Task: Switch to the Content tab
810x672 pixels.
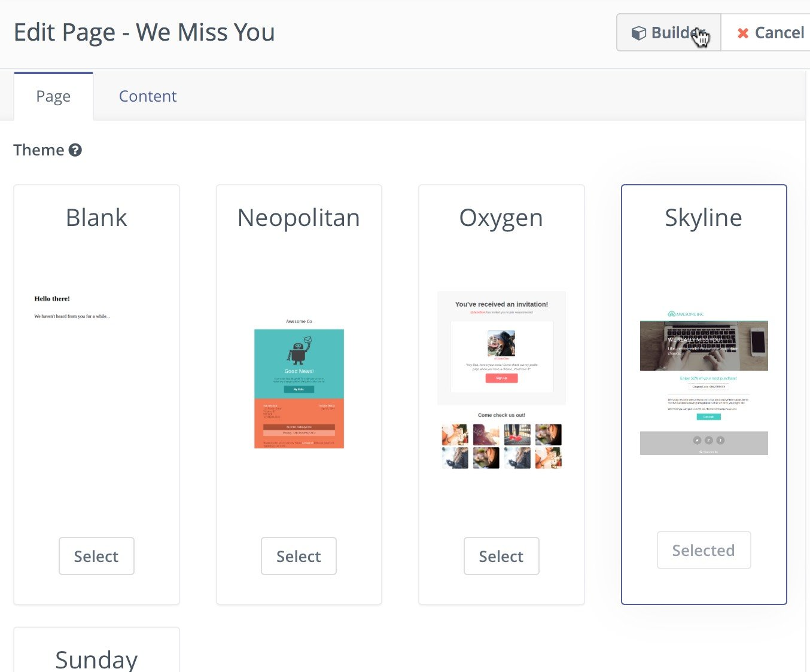Action: tap(148, 96)
